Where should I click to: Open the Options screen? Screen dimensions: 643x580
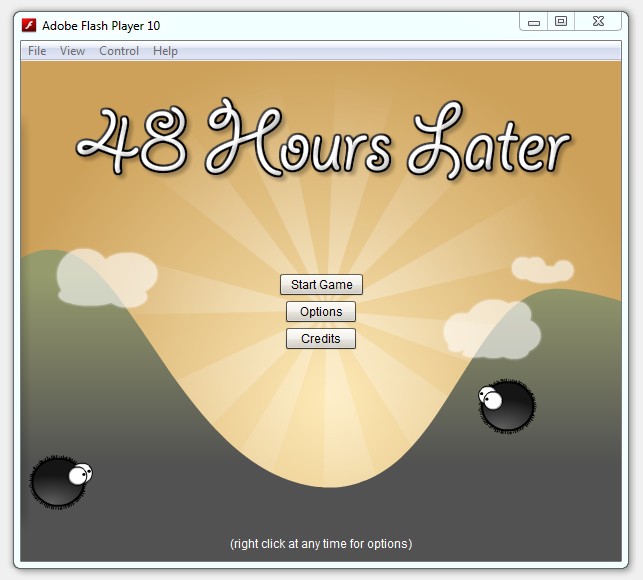coord(321,312)
